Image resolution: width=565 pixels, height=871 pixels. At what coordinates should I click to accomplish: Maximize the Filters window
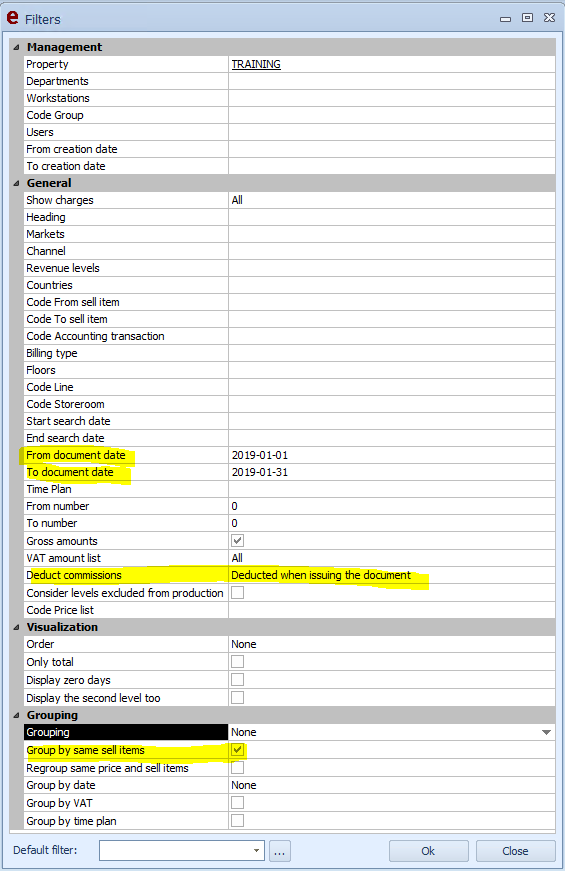(527, 18)
